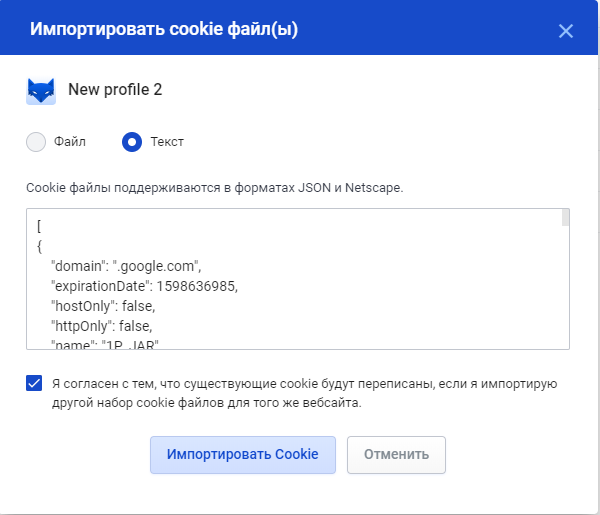
Task: Place cursor in the cookie JSON text area
Action: click(298, 279)
